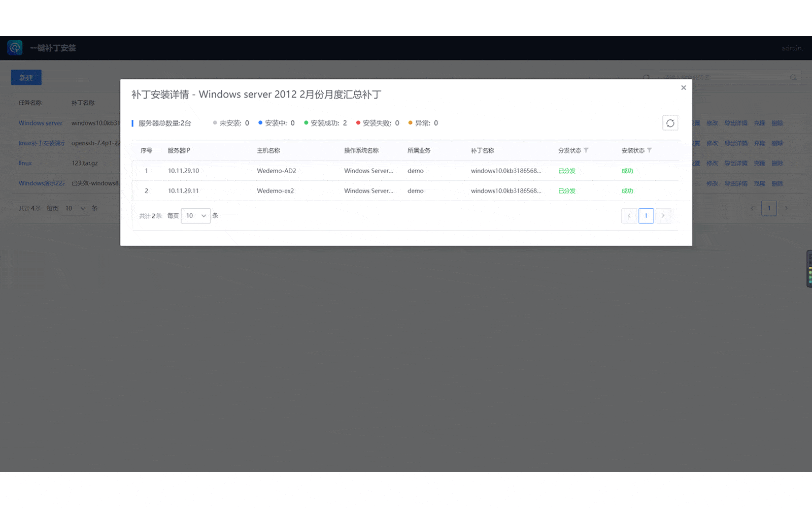Click the 安装成功: 2 status counter
This screenshot has height=508, width=812.
325,123
